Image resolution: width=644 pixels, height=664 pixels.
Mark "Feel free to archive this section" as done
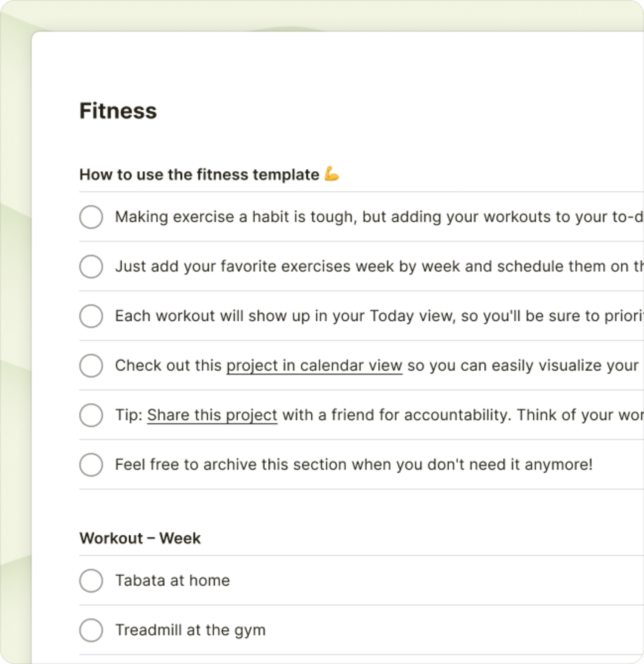91,464
